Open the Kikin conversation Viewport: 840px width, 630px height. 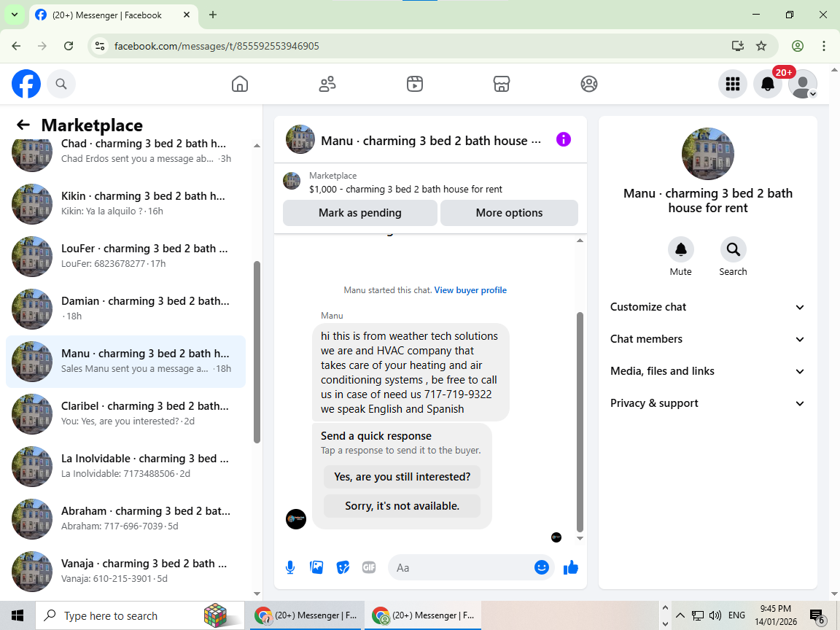126,204
